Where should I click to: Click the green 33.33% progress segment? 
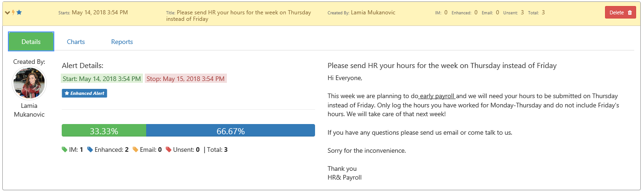pyautogui.click(x=104, y=131)
